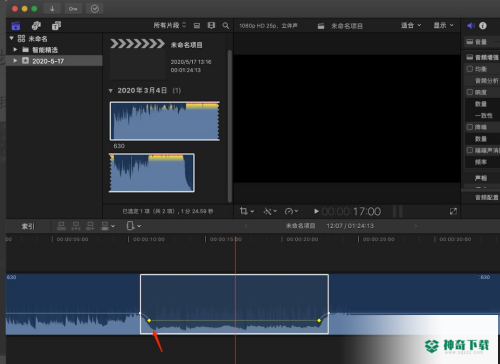Open clip grouping options icon in browser
This screenshot has width=500, height=364.
[211, 25]
